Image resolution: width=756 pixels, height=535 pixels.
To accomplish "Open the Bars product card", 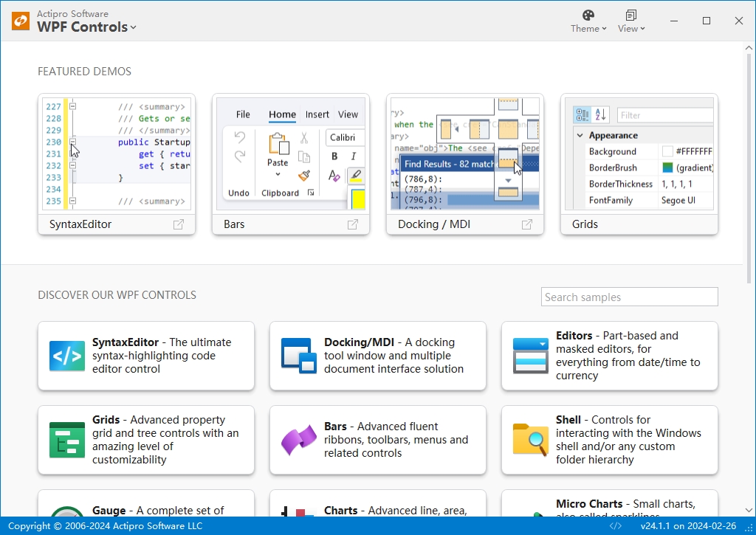I will point(378,440).
